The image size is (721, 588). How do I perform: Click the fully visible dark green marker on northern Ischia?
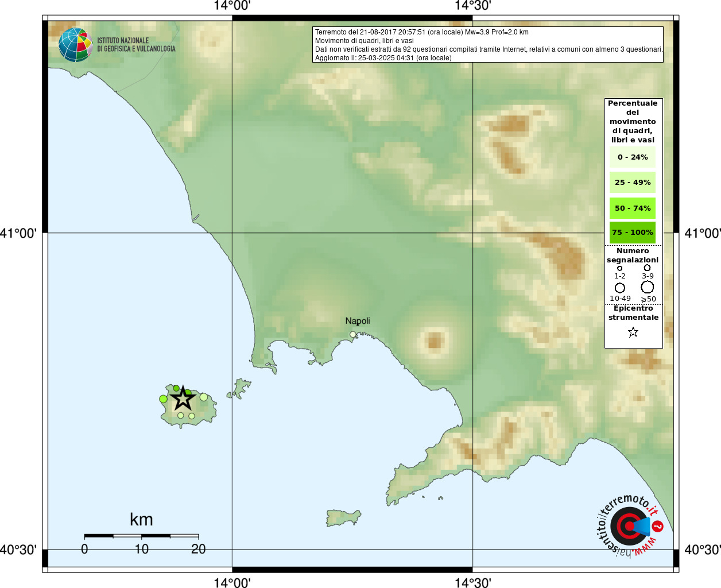pyautogui.click(x=176, y=388)
